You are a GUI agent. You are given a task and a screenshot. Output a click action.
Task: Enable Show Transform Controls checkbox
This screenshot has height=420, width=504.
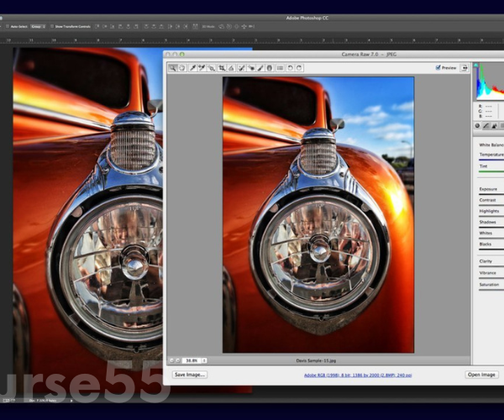pos(52,26)
